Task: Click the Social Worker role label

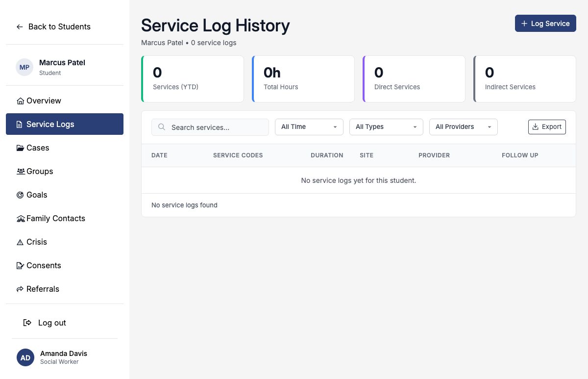Action: (x=59, y=362)
